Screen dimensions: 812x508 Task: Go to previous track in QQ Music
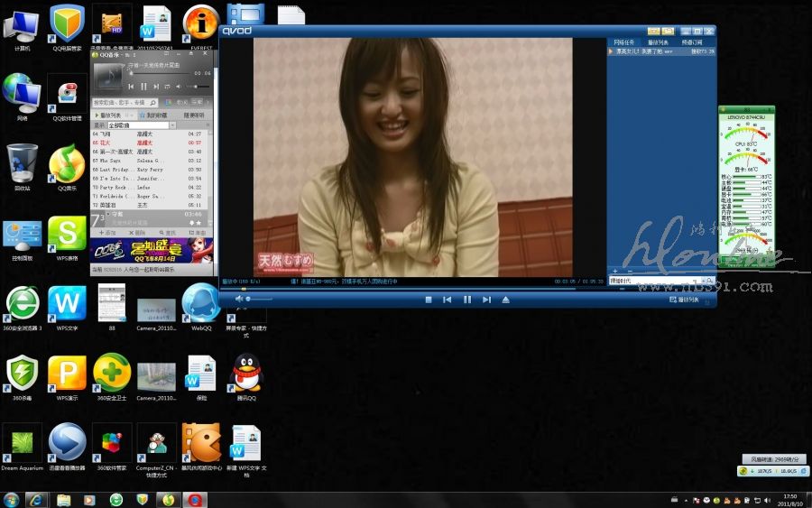131,87
